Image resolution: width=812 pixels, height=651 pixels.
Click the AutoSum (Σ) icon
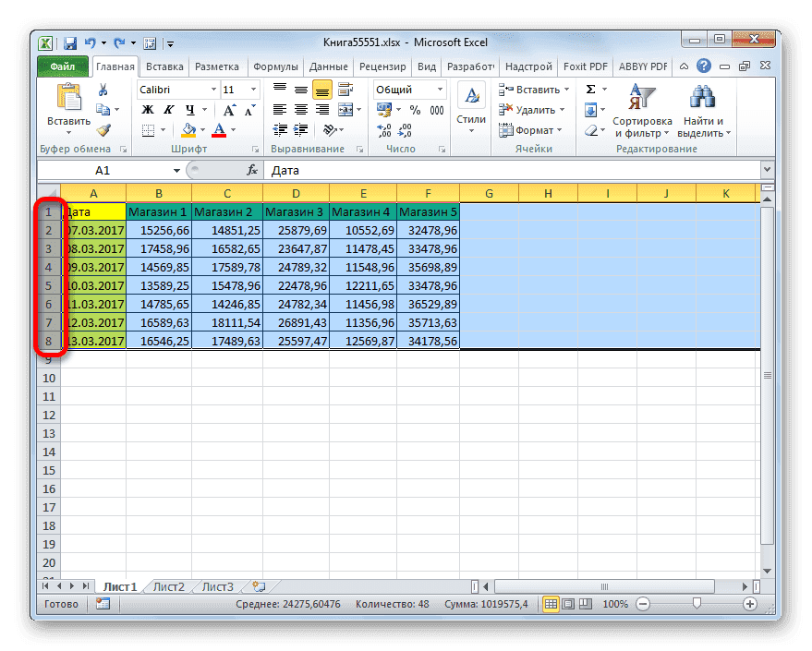click(x=588, y=89)
